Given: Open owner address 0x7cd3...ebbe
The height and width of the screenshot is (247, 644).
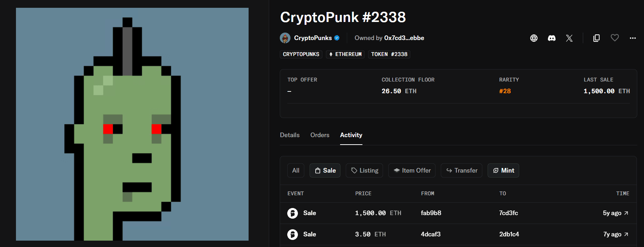Looking at the screenshot, I should 404,38.
